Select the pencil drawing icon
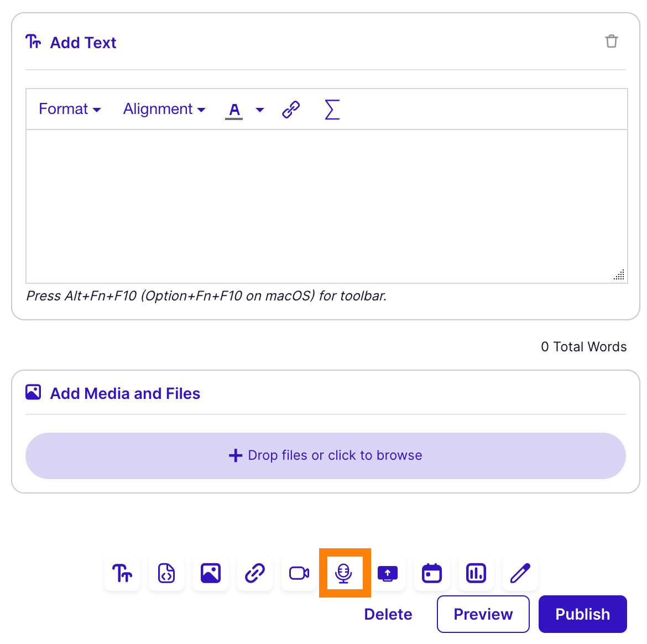The image size is (647, 644). [x=520, y=573]
